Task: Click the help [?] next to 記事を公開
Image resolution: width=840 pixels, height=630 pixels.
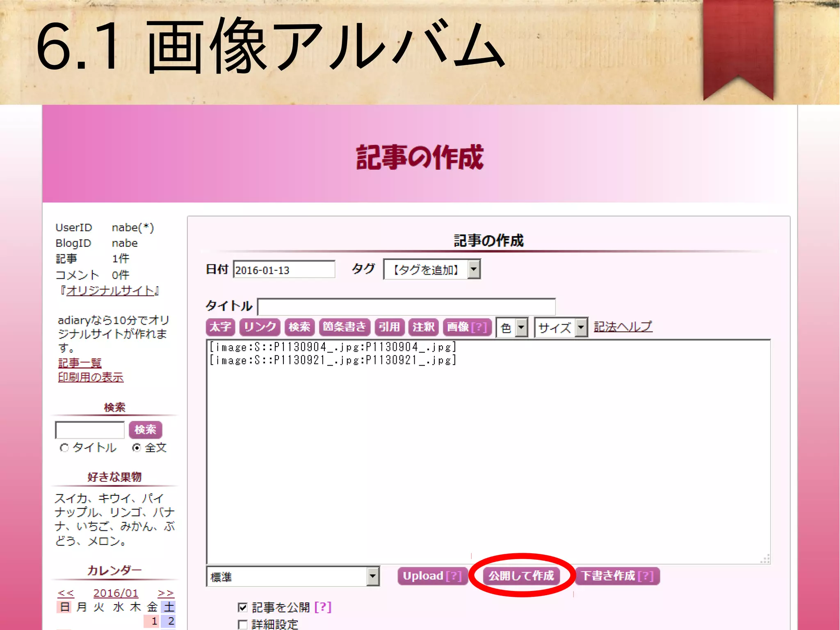Action: click(x=323, y=607)
